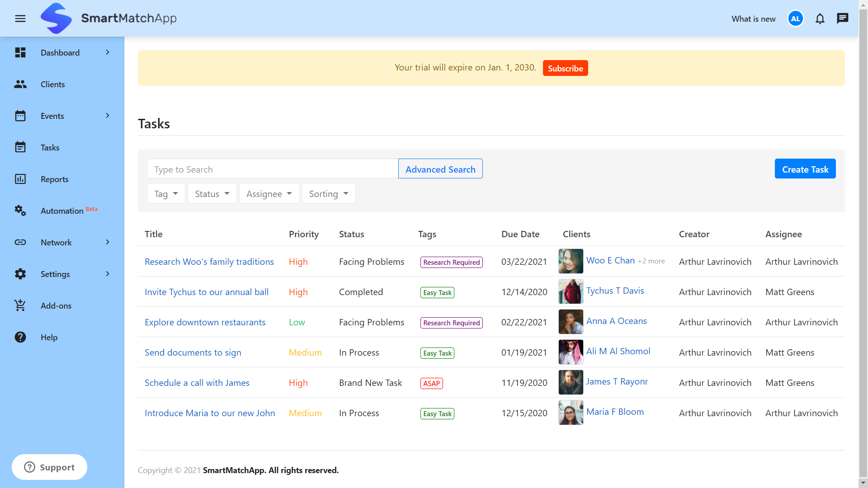
Task: Click the AL user avatar
Action: 795,19
